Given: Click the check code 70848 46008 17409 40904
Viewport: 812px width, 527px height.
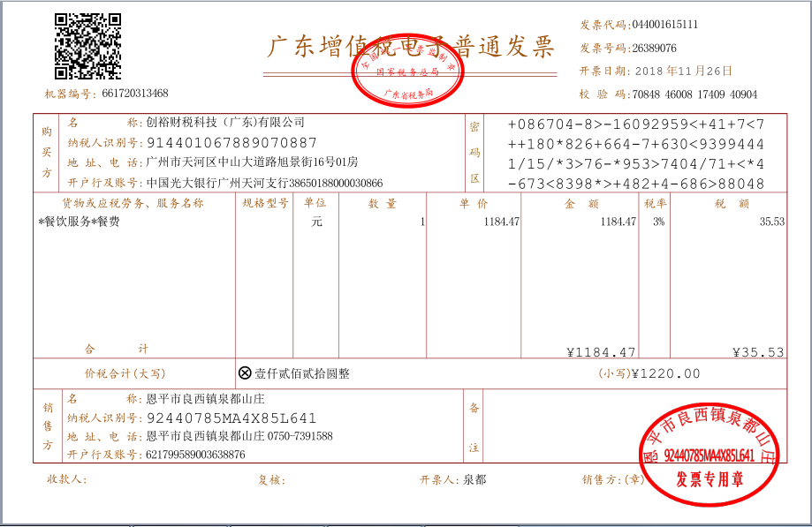Looking at the screenshot, I should pos(694,94).
